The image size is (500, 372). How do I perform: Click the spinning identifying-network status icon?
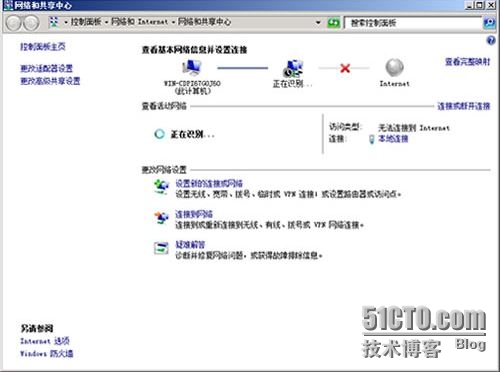point(159,134)
